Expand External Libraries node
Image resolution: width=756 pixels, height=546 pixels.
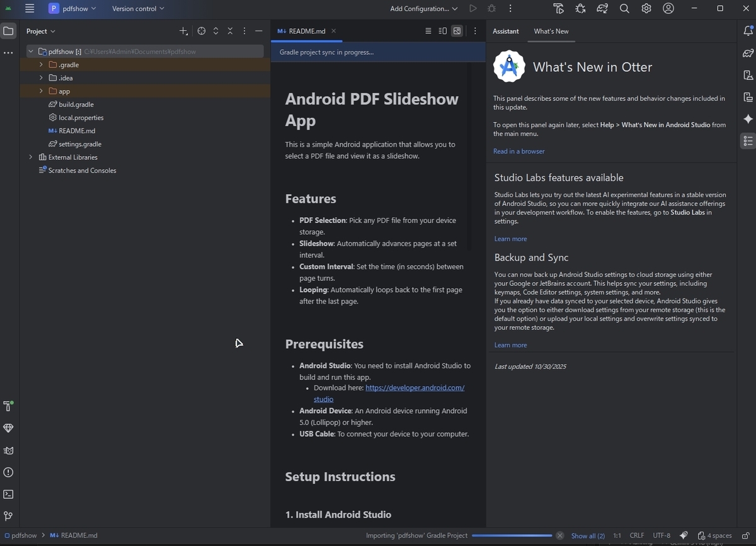(x=30, y=157)
